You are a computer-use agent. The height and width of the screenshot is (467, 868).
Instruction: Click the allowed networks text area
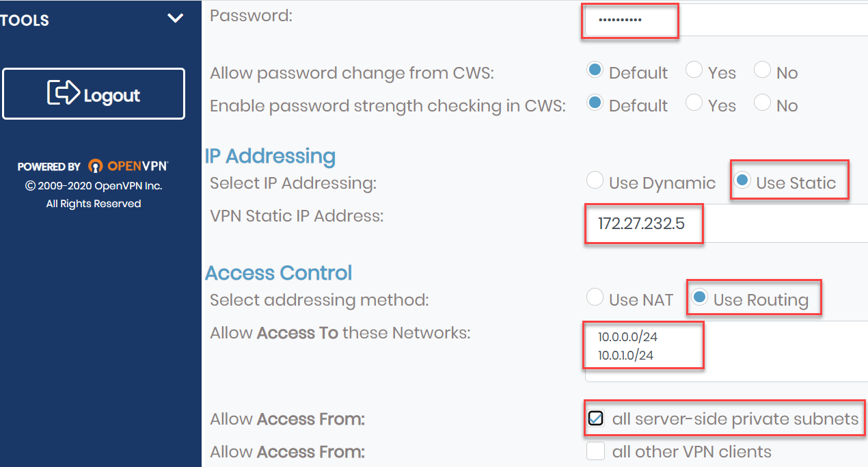(x=642, y=345)
